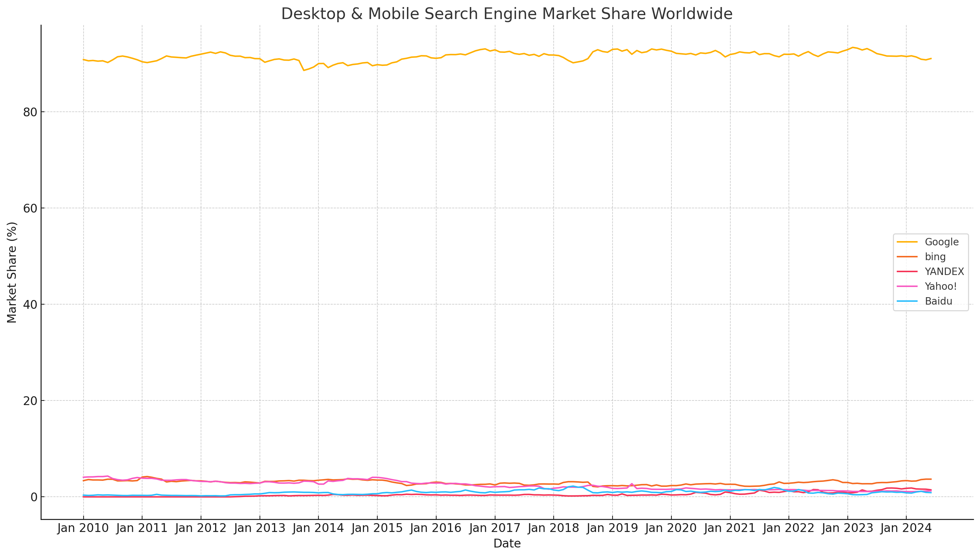Click the Date axis label
The width and height of the screenshot is (980, 557).
(507, 543)
